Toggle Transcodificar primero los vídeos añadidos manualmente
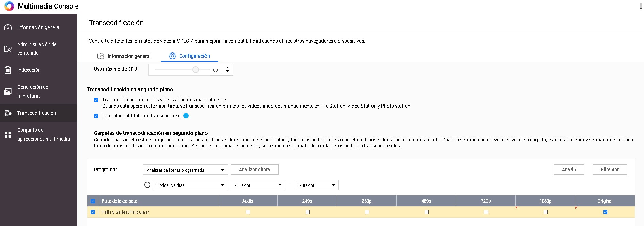Viewport: 644px width, 226px height. pos(96,100)
